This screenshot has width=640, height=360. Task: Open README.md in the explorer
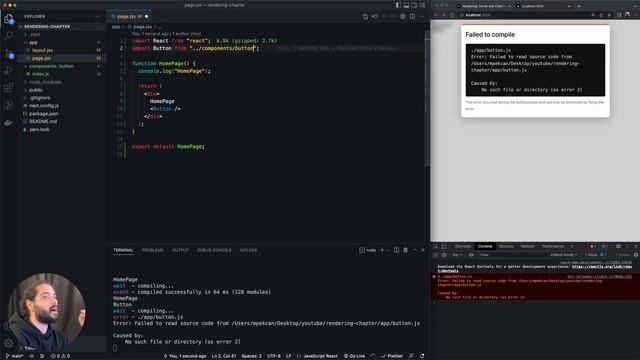42,121
